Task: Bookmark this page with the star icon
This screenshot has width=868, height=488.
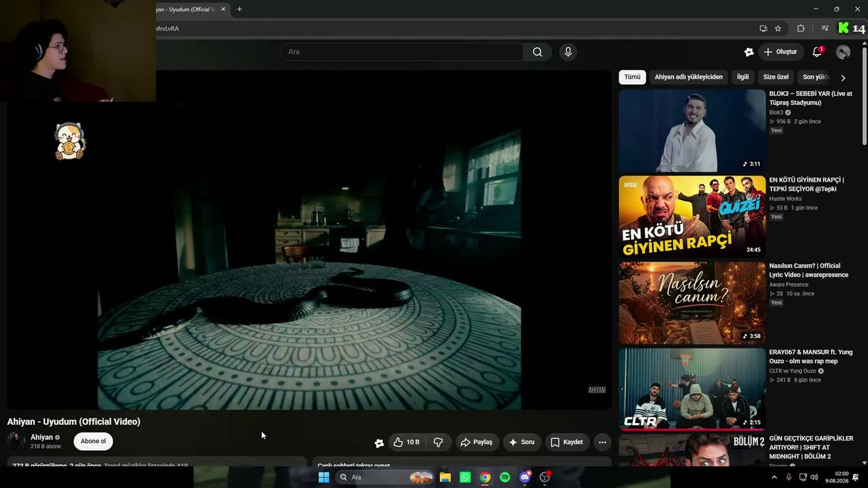Action: pyautogui.click(x=778, y=28)
